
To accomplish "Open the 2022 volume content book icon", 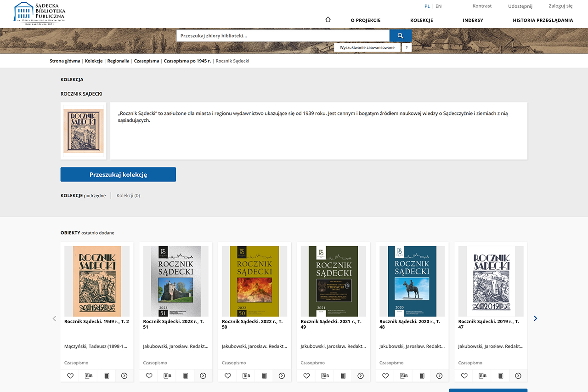I will click(264, 376).
